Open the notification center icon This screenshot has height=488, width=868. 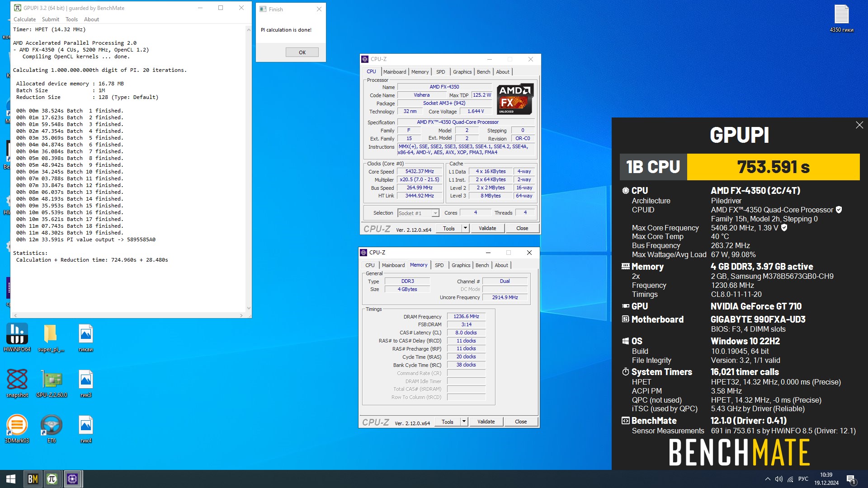(851, 479)
